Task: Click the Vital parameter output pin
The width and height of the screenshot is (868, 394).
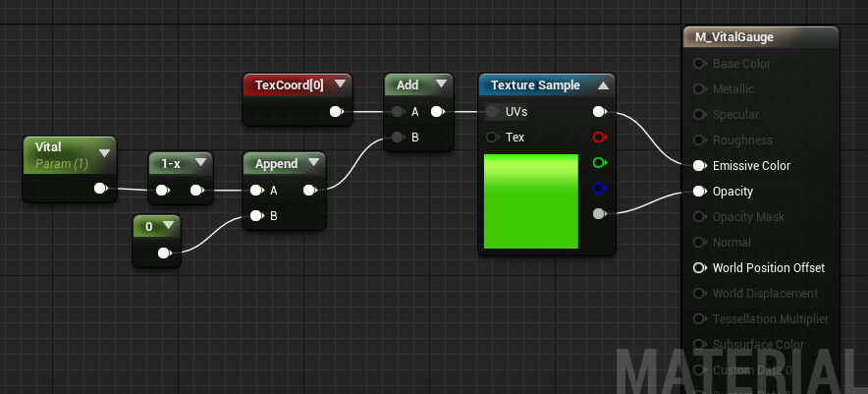Action: (101, 189)
